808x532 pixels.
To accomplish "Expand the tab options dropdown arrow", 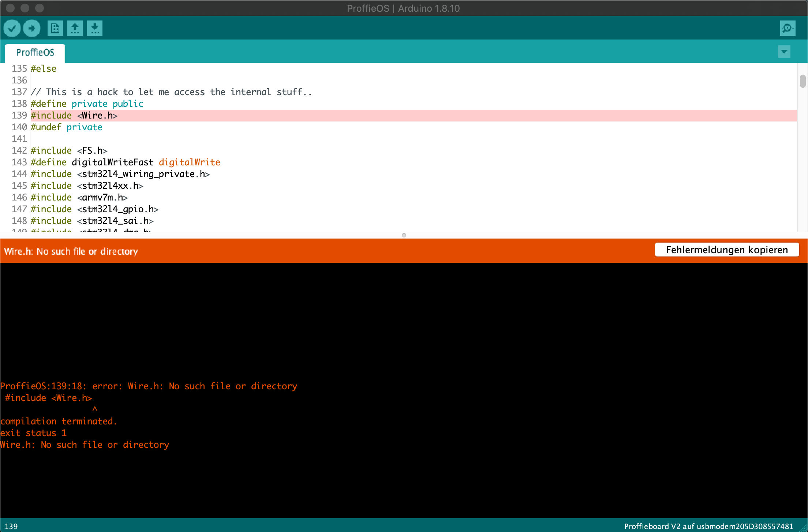I will coord(784,52).
